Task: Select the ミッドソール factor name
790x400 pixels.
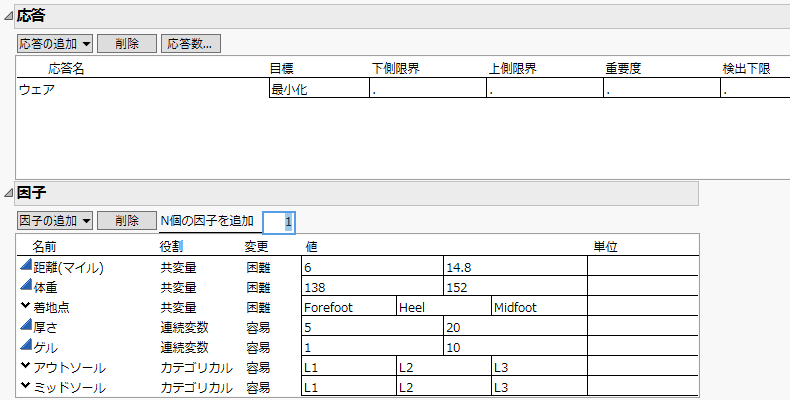Action: coord(70,388)
